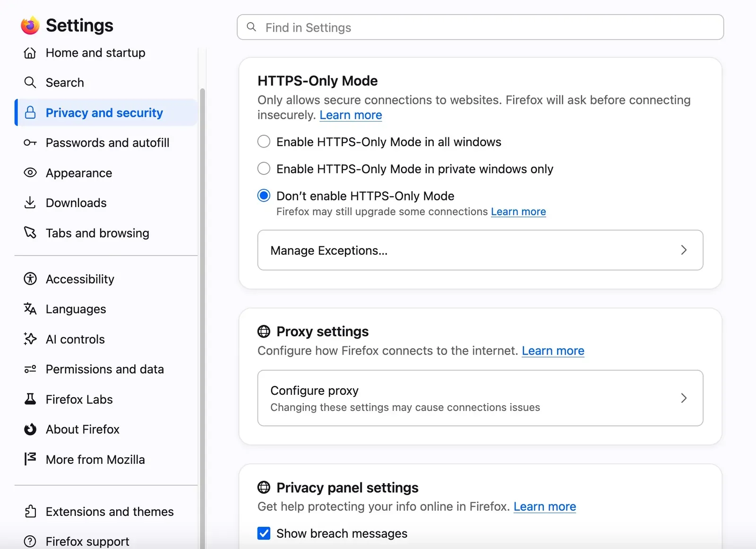The width and height of the screenshot is (756, 549).
Task: Click the Downloads arrow icon
Action: point(30,203)
